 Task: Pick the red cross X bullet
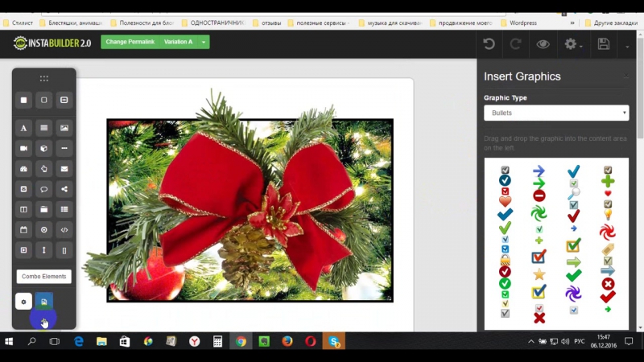coord(539,318)
